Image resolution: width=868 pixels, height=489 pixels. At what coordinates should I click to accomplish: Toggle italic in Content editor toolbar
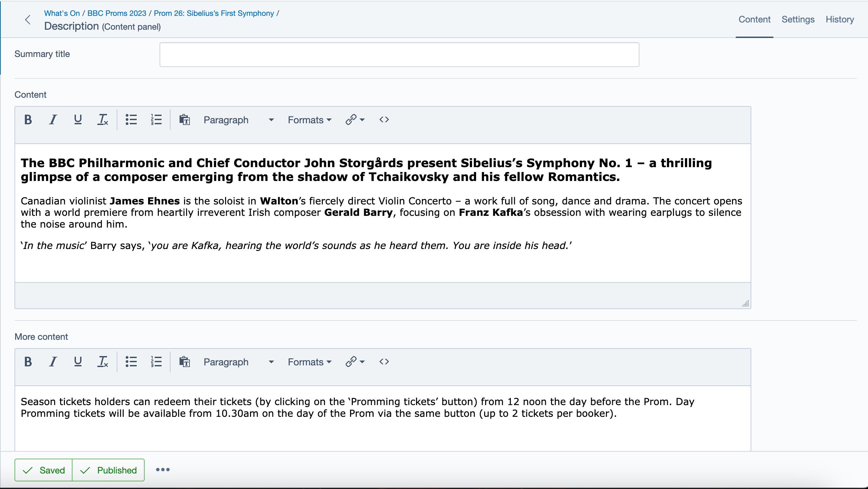53,120
